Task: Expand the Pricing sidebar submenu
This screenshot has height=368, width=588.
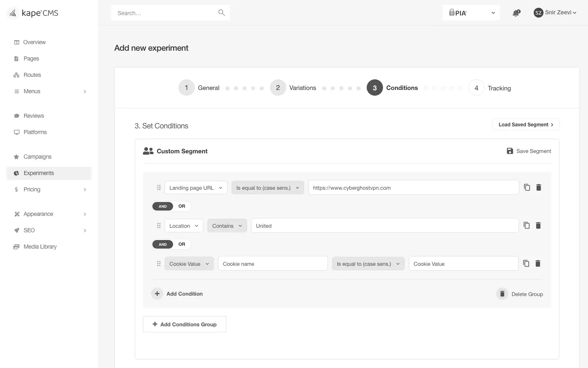Action: (85, 189)
